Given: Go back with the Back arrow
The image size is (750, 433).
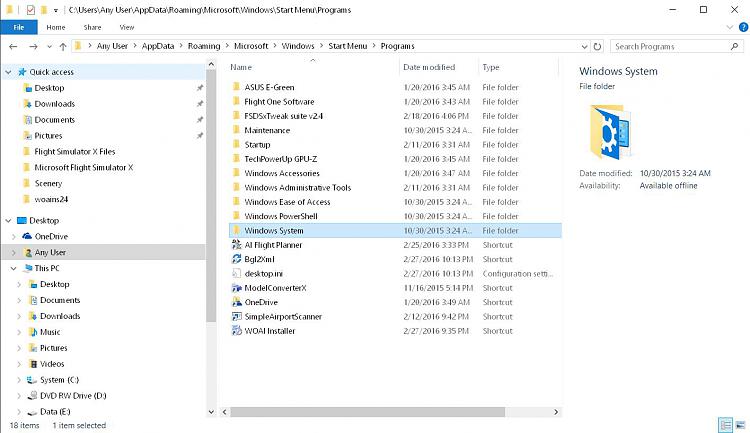Looking at the screenshot, I should [x=13, y=46].
